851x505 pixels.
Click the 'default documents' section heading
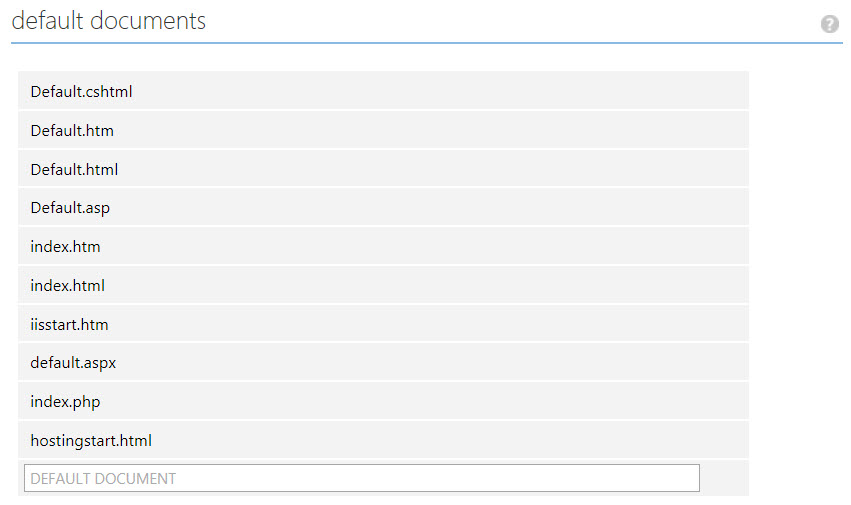(108, 21)
